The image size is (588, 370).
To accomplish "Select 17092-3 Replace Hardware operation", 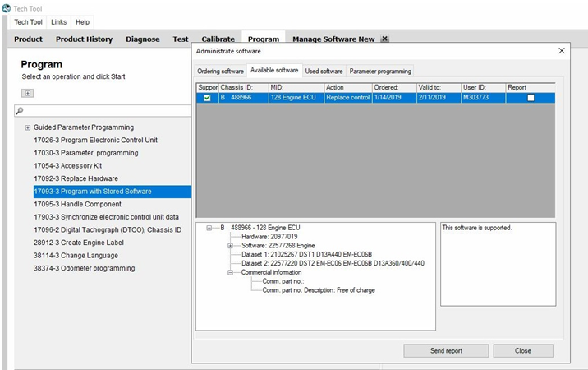I will [x=76, y=178].
